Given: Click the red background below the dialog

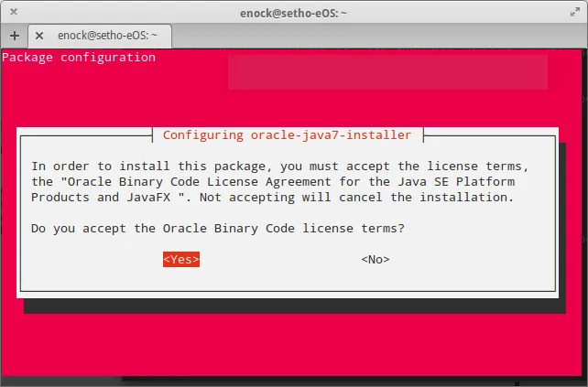Looking at the screenshot, I should click(x=293, y=348).
